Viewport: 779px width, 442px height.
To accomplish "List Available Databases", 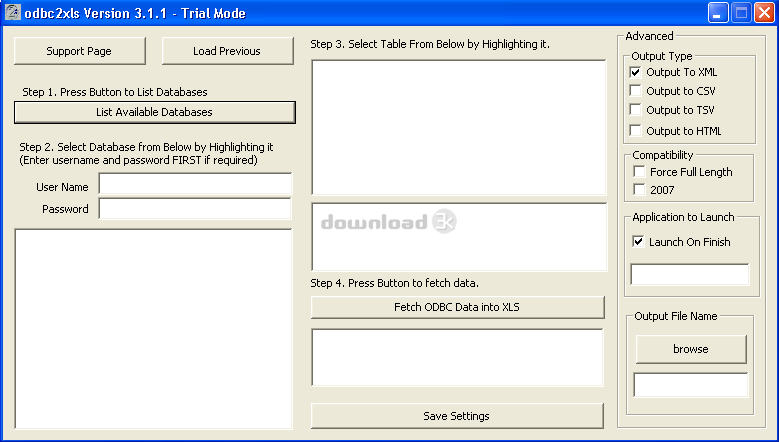I will [x=155, y=112].
